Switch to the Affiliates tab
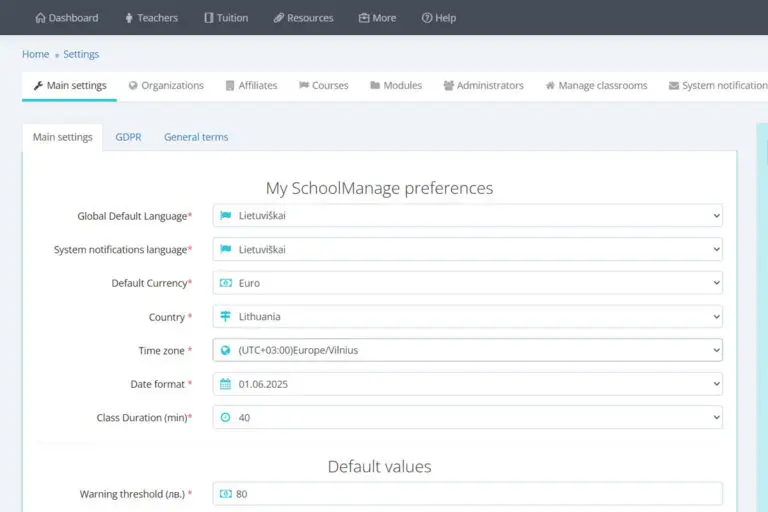 click(x=251, y=86)
